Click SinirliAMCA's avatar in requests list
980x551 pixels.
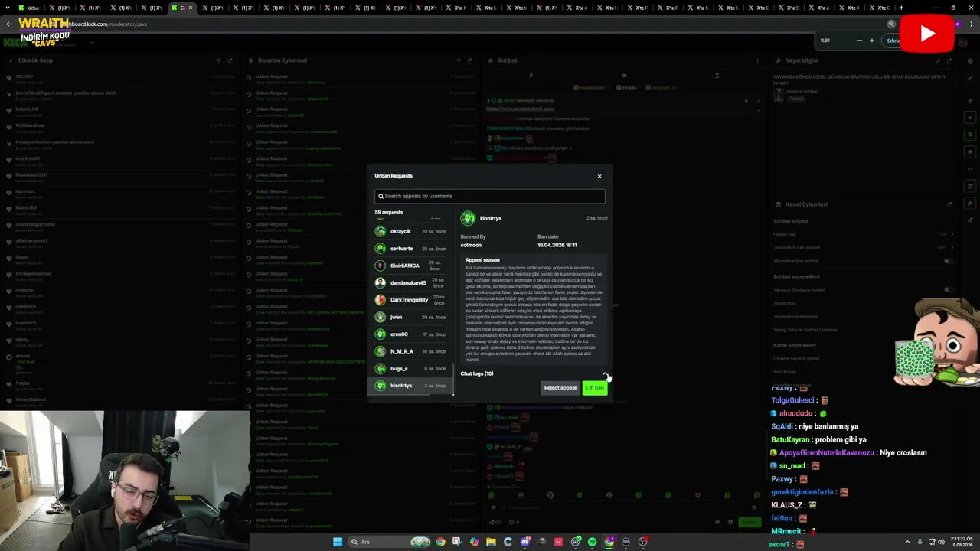point(381,266)
